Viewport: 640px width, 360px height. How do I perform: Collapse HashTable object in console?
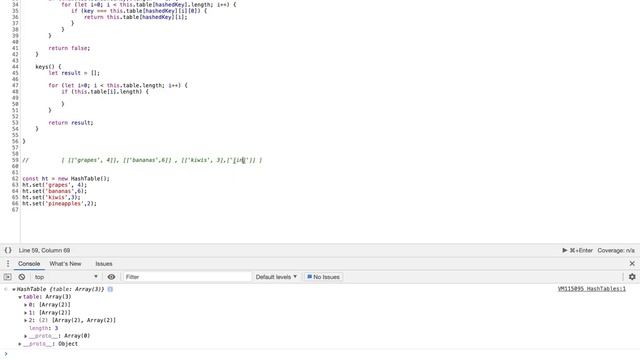coord(14,289)
